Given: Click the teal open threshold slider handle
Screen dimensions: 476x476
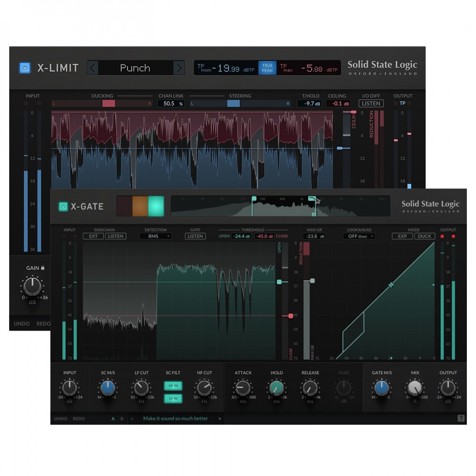Looking at the screenshot, I should (280, 282).
